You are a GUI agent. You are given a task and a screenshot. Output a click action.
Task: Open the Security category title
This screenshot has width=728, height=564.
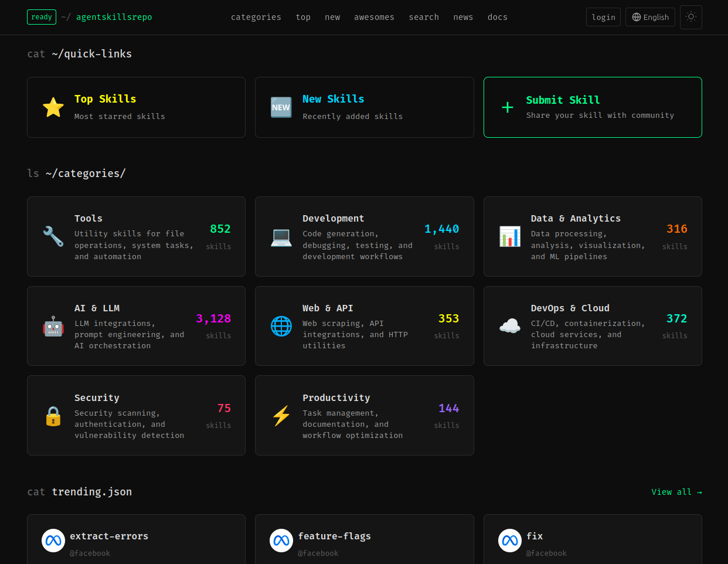pyautogui.click(x=97, y=397)
